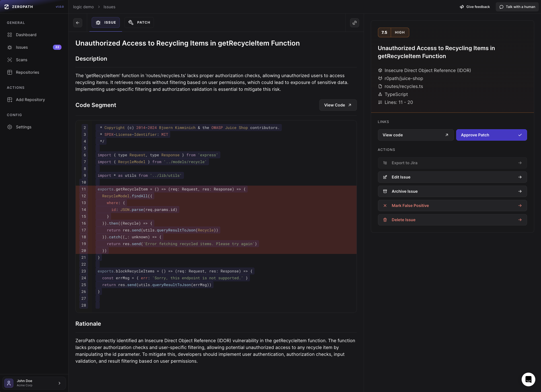Click Delete Issue action
This screenshot has height=392, width=541.
(452, 220)
